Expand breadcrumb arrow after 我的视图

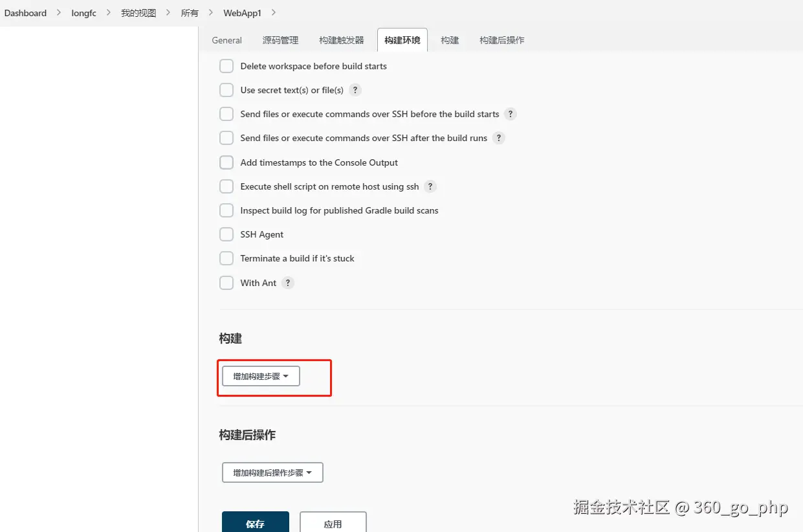[168, 13]
